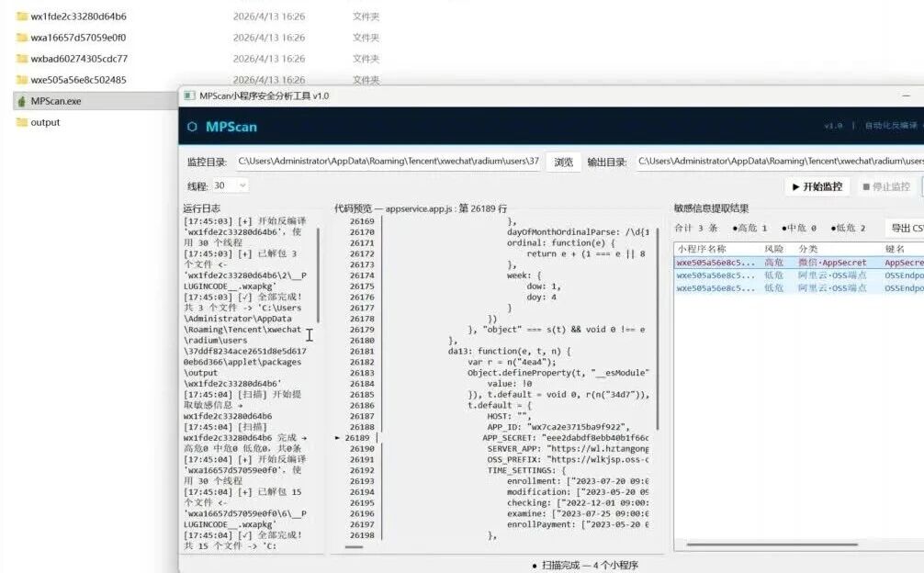Screen dimensions: 924x573
Task: Click the 微信·AppSecret category cell
Action: (x=832, y=263)
